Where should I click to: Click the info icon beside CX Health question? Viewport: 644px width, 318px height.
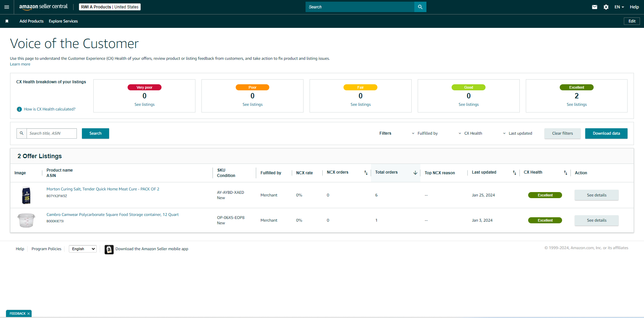(x=19, y=109)
